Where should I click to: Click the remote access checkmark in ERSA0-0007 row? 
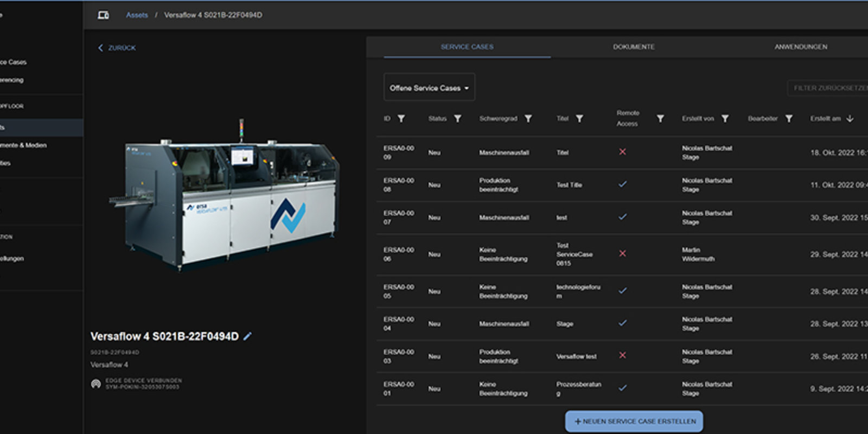(x=622, y=217)
